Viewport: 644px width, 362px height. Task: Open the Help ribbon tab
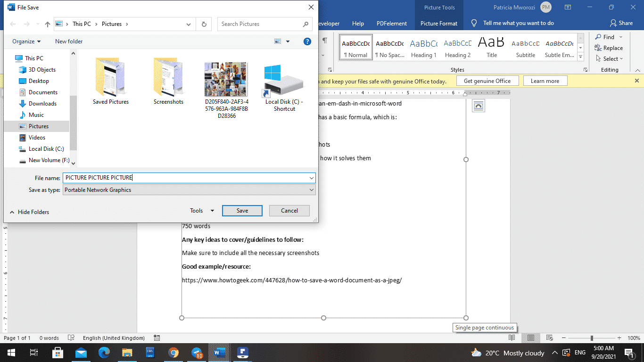pos(358,23)
